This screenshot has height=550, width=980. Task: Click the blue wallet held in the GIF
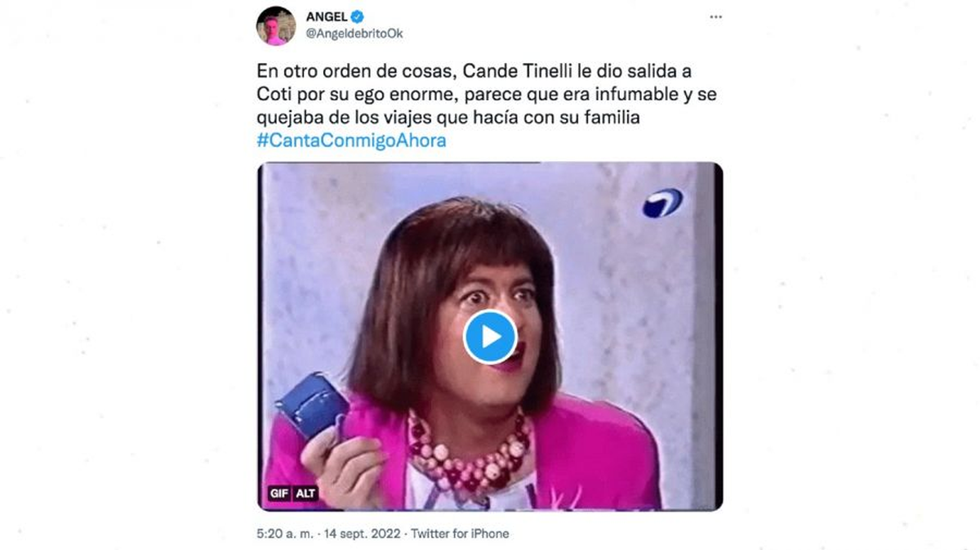[x=312, y=405]
